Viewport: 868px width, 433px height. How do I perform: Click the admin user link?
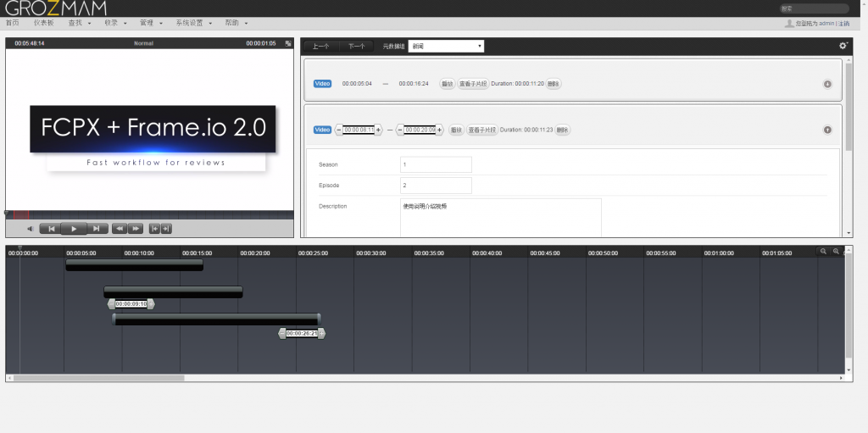[826, 24]
